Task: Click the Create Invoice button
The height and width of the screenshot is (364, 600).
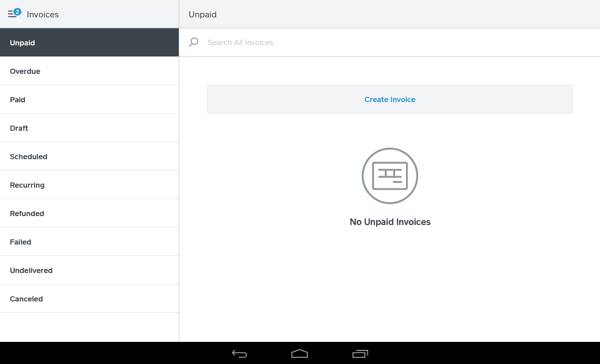Action: pyautogui.click(x=389, y=99)
